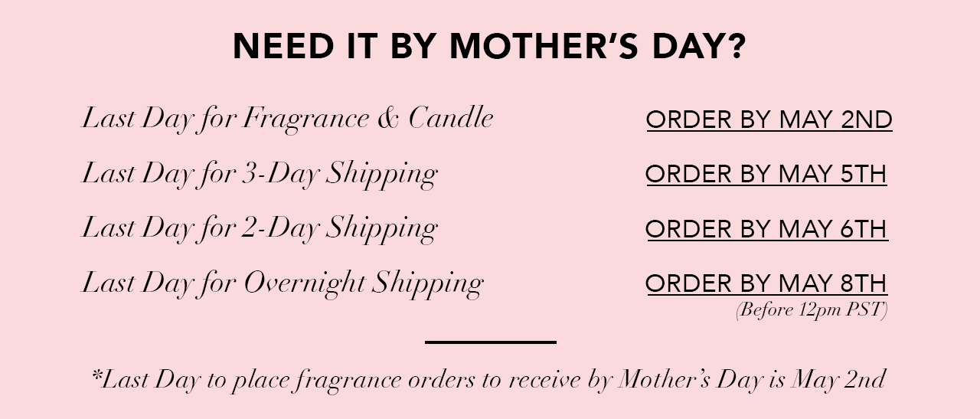The height and width of the screenshot is (419, 980).
Task: Click the asterisk starting the footnote
Action: coord(96,375)
